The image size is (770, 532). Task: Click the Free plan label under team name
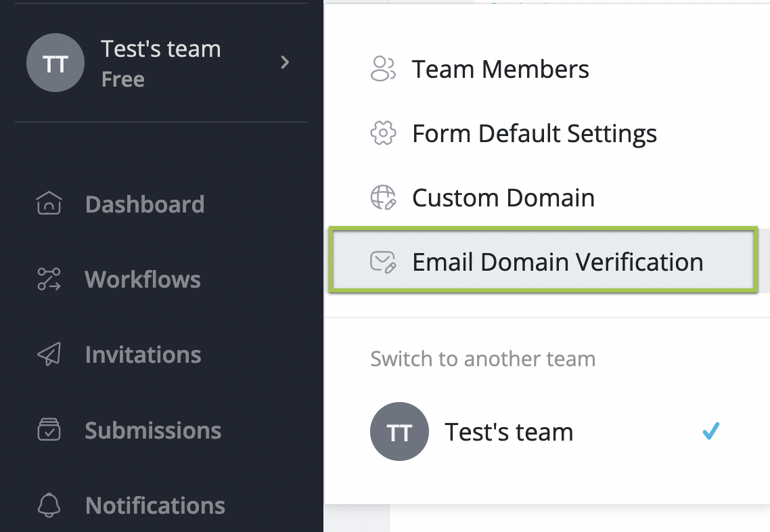point(122,79)
